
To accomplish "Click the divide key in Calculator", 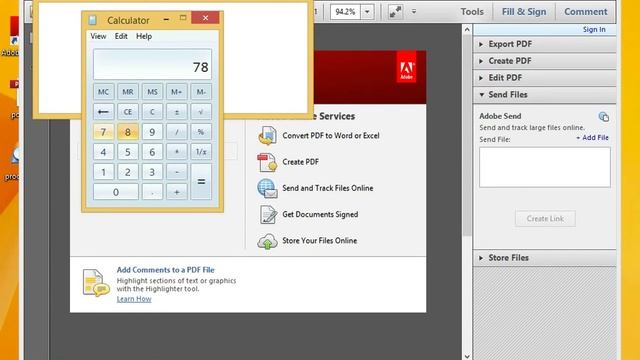I will (176, 132).
